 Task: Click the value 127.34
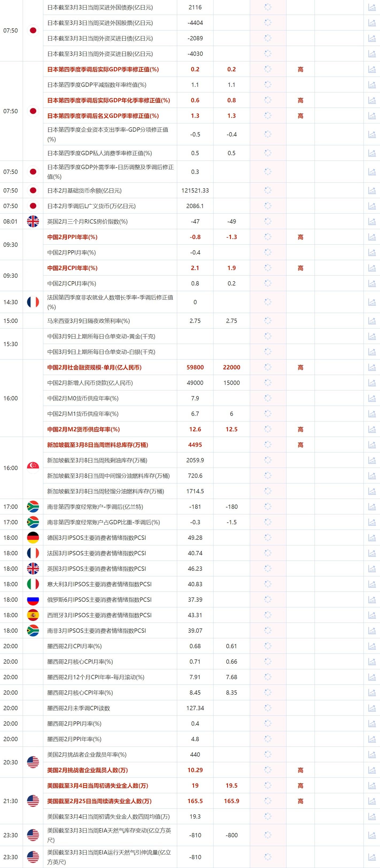(195, 708)
